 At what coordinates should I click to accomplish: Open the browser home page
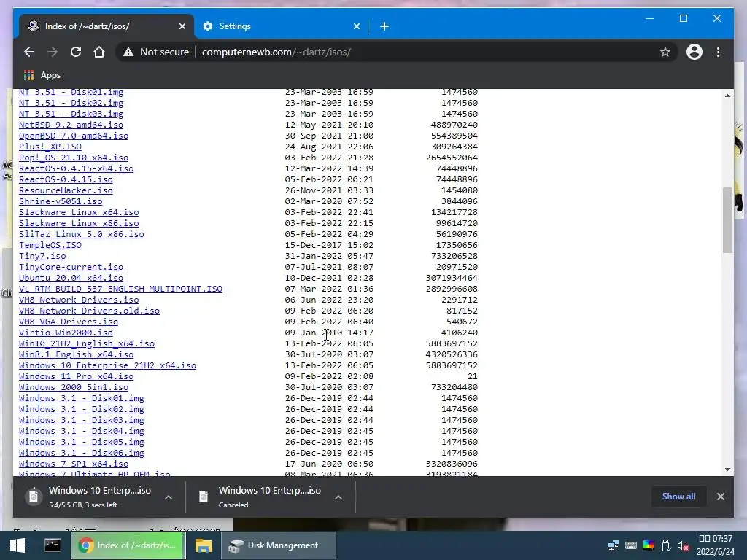tap(99, 52)
